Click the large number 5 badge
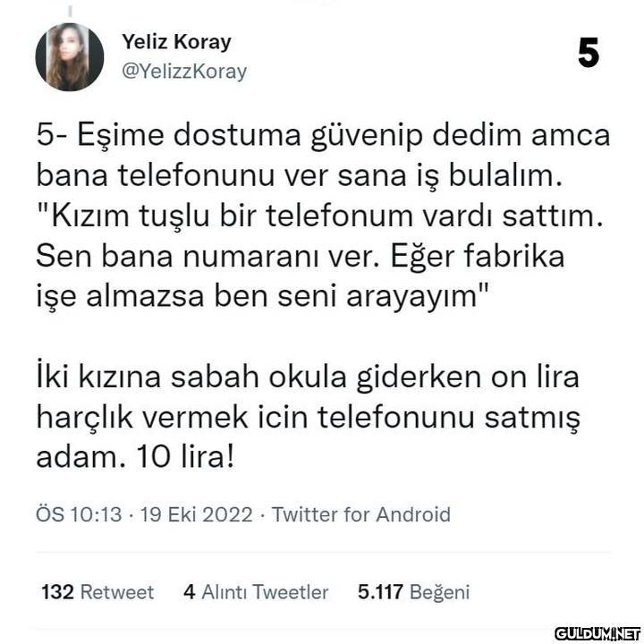This screenshot has height=644, width=644. [589, 53]
